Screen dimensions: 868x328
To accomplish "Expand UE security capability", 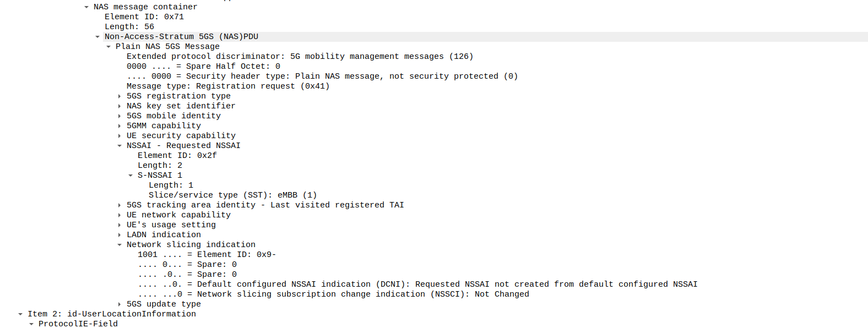I will [x=120, y=136].
